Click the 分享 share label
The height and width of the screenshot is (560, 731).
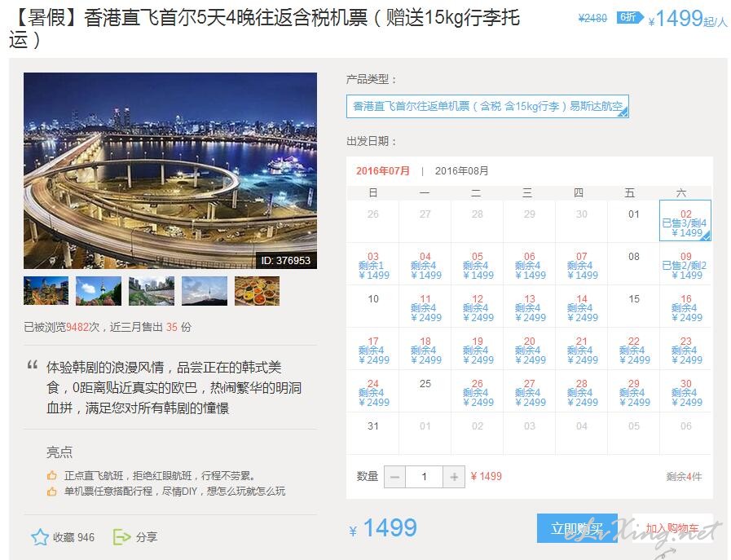click(x=147, y=538)
